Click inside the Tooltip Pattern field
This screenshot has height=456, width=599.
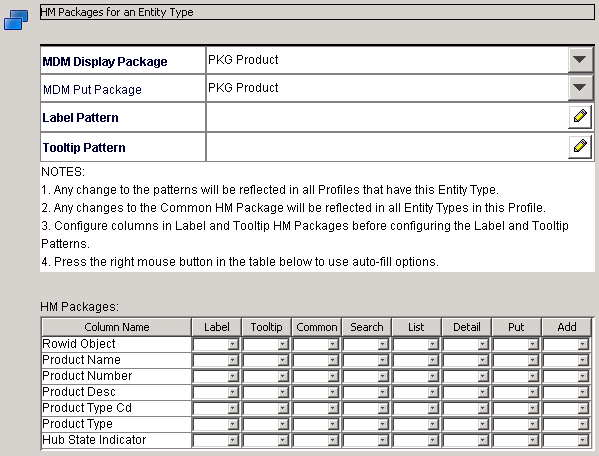387,147
